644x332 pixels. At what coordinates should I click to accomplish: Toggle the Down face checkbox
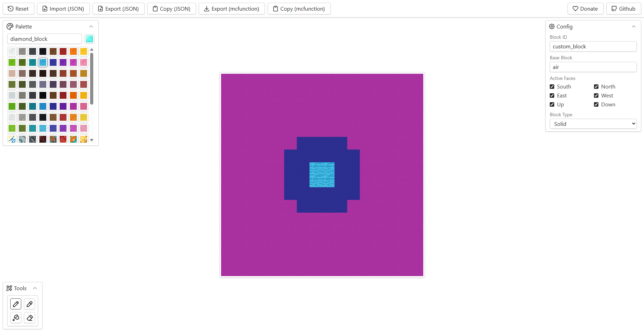(x=596, y=104)
